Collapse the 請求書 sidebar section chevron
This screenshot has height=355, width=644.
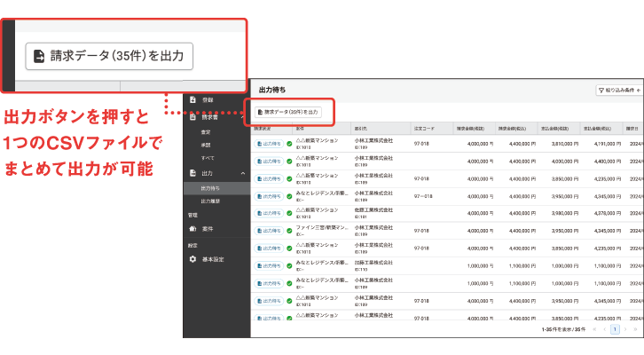(243, 117)
